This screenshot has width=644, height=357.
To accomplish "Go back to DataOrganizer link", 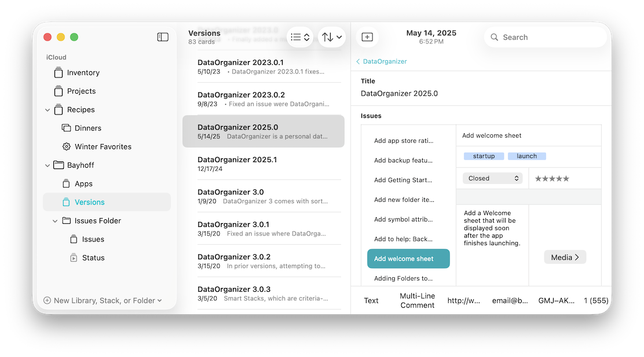I will [382, 61].
